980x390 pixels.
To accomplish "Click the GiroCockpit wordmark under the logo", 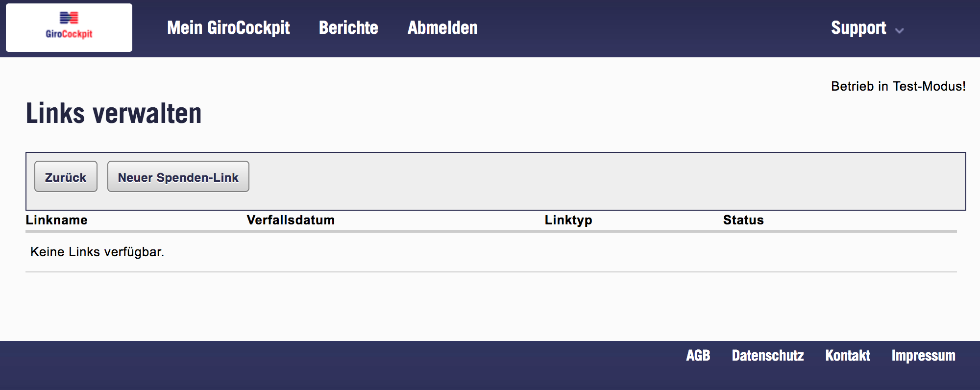I will pyautogui.click(x=69, y=34).
